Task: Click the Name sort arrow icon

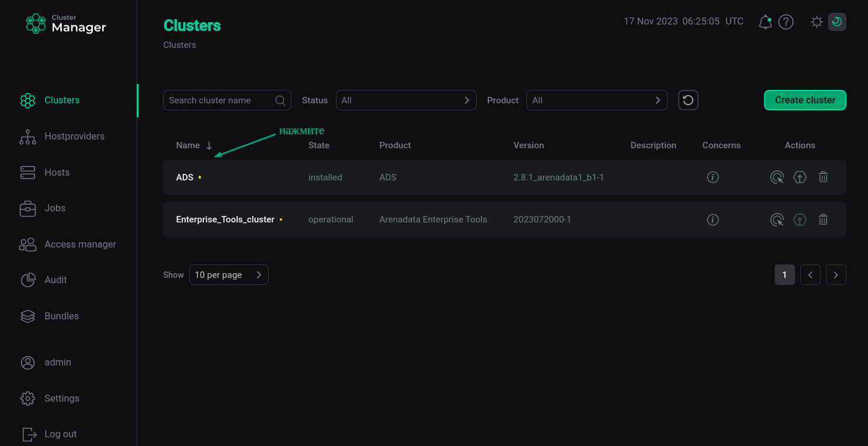Action: coord(209,146)
